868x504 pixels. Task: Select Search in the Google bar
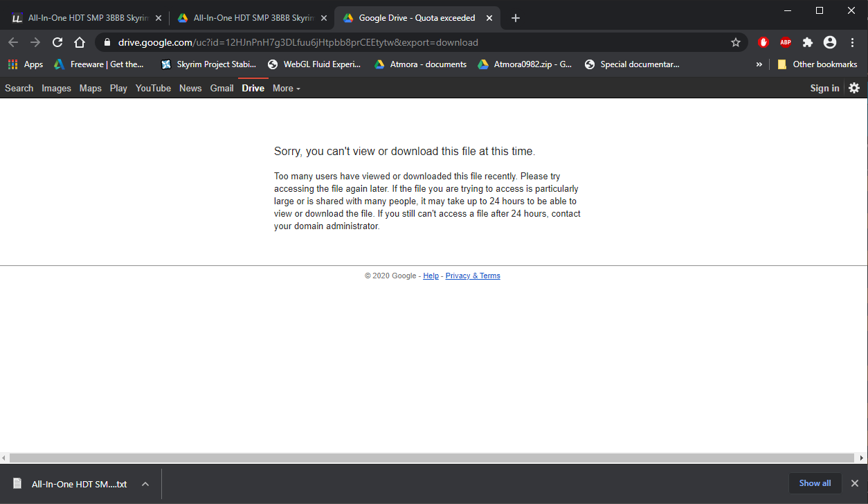pyautogui.click(x=19, y=88)
